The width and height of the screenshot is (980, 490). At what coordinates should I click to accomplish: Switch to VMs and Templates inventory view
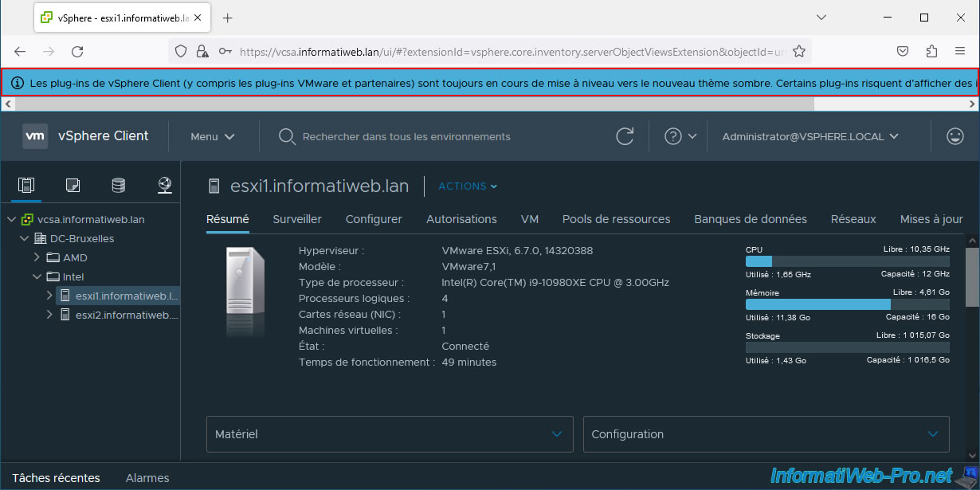click(73, 186)
